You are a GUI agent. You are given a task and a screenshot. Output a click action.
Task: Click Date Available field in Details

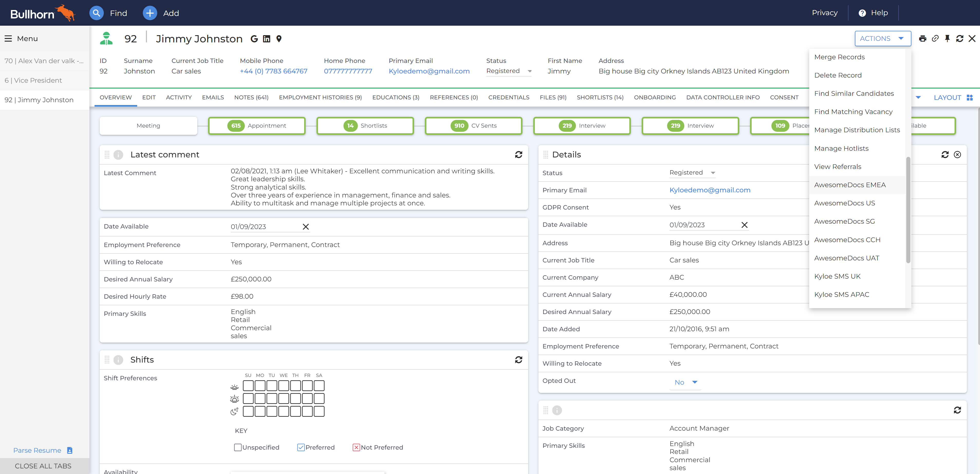[705, 225]
